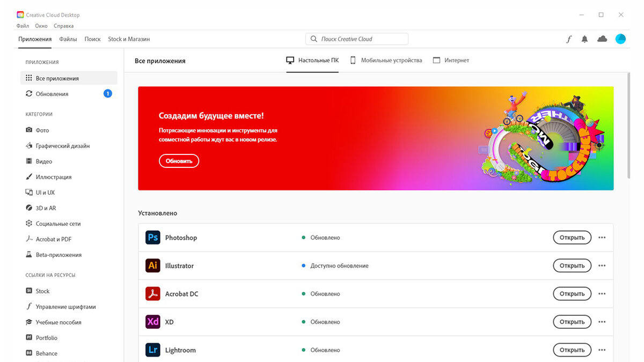This screenshot has height=362, width=644.
Task: Click Открыть for Photoshop
Action: (x=572, y=238)
